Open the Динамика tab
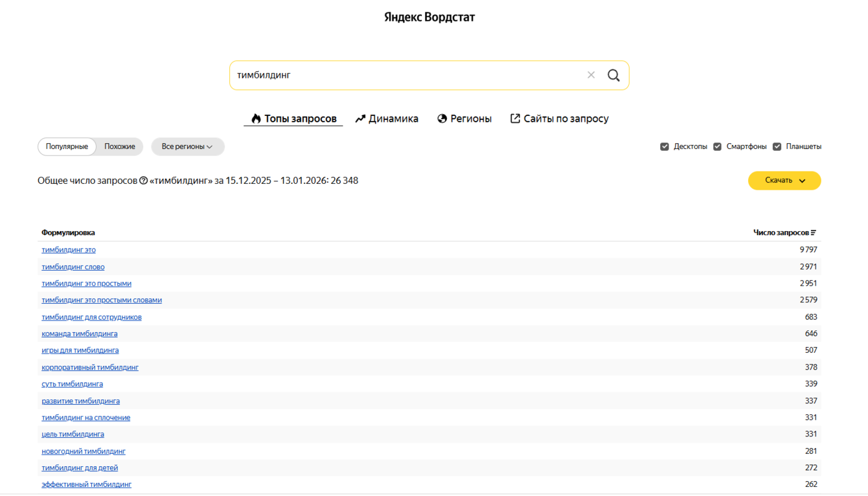This screenshot has height=496, width=868. pos(393,118)
